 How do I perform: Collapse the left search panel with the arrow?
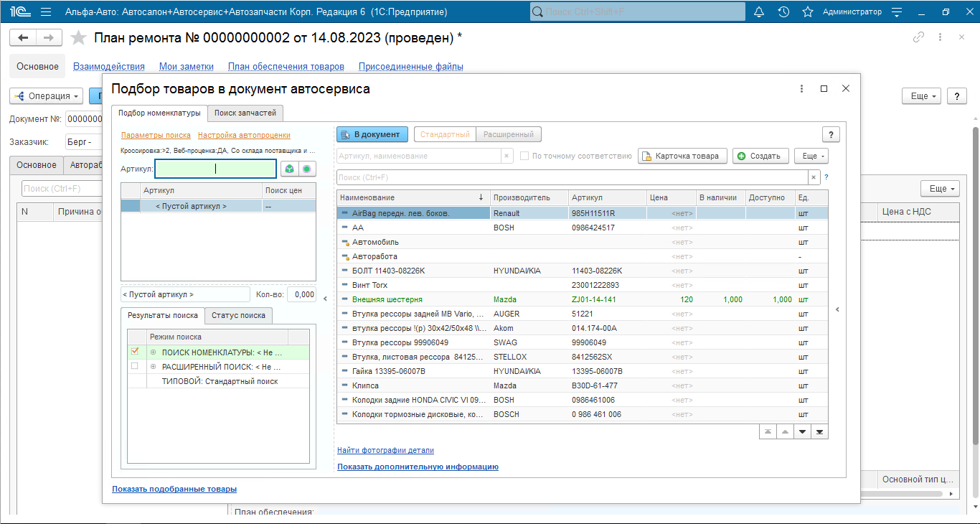point(324,298)
